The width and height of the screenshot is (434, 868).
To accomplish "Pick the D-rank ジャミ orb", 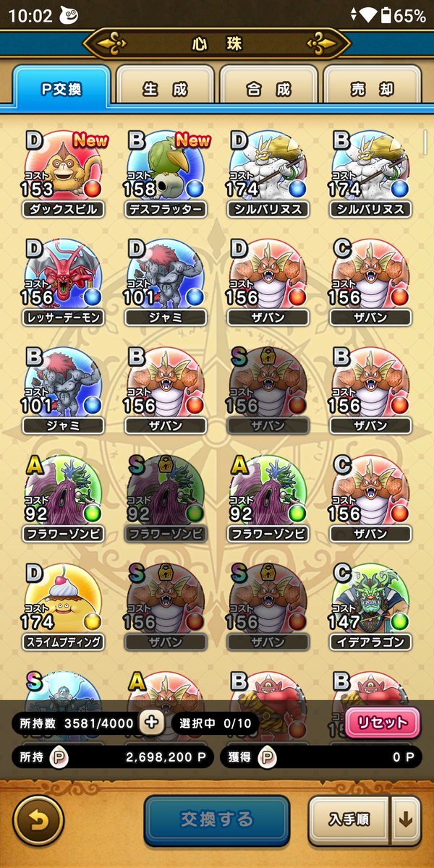I will 166,283.
